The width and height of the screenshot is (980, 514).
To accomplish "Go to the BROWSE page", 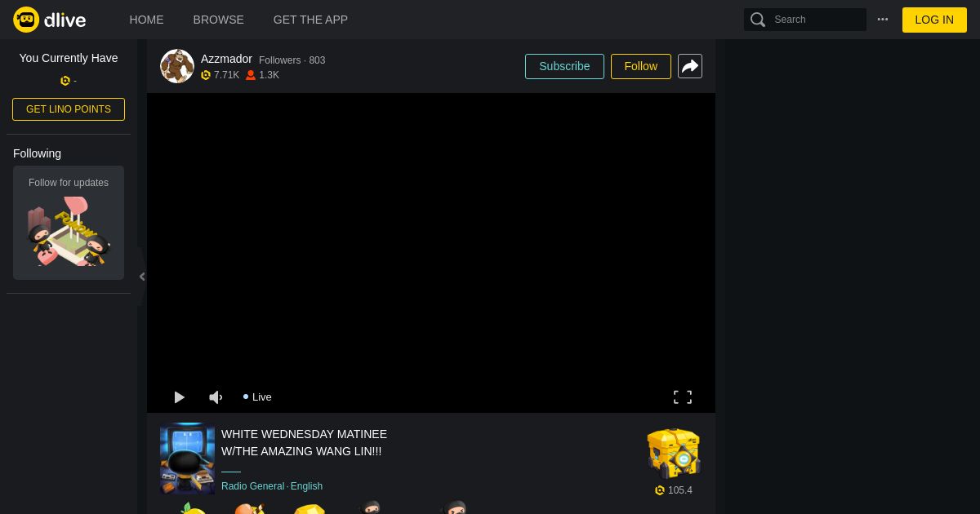I will click(x=218, y=20).
